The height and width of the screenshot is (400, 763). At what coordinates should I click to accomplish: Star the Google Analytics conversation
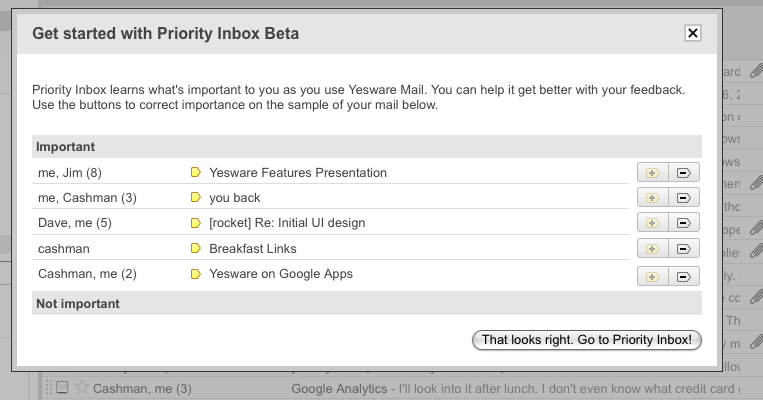tap(82, 388)
